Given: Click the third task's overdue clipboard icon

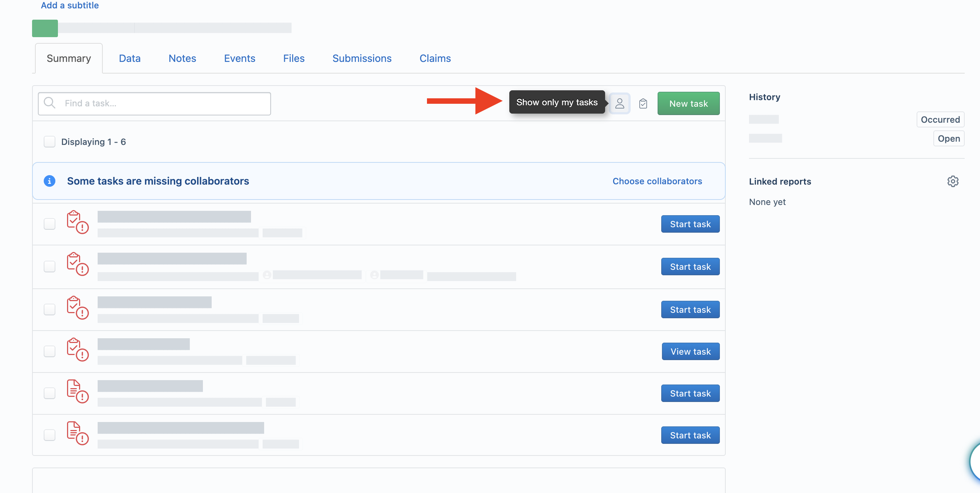Looking at the screenshot, I should tap(77, 308).
